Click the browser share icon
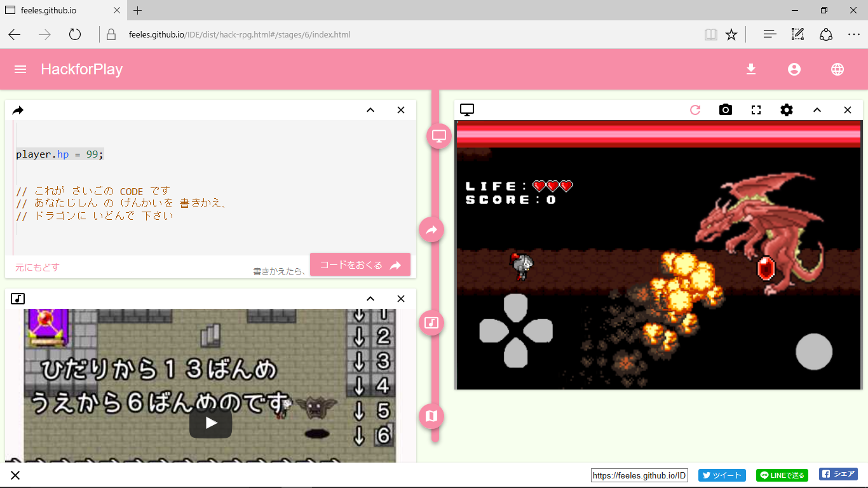 click(x=826, y=34)
